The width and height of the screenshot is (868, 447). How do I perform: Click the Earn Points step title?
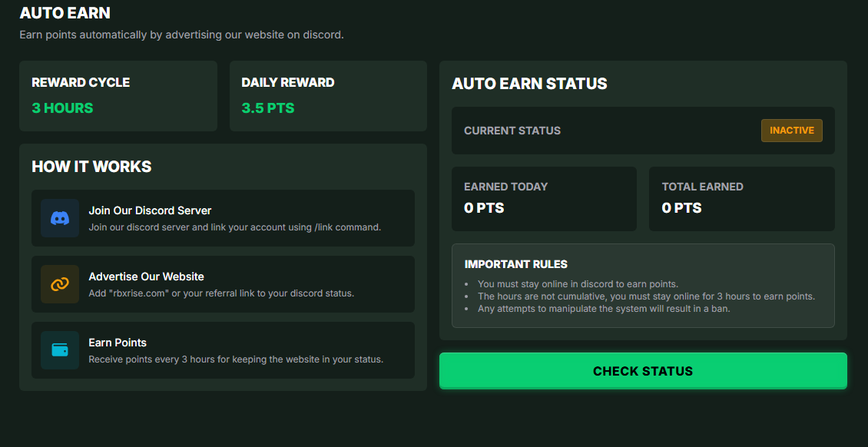(118, 343)
